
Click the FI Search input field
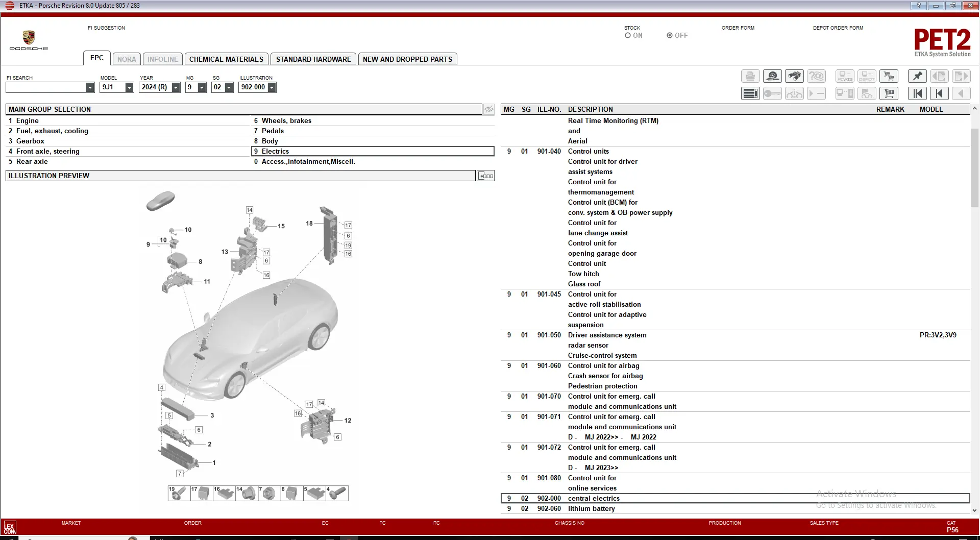pyautogui.click(x=46, y=87)
